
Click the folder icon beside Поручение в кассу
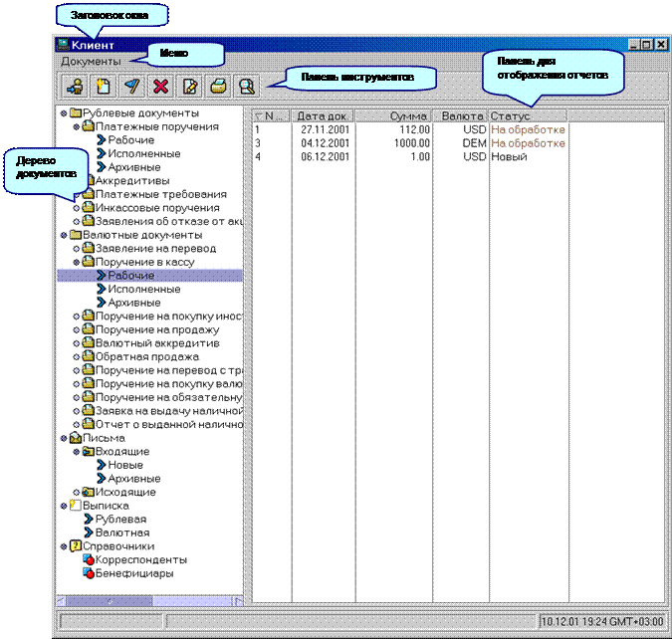click(89, 262)
